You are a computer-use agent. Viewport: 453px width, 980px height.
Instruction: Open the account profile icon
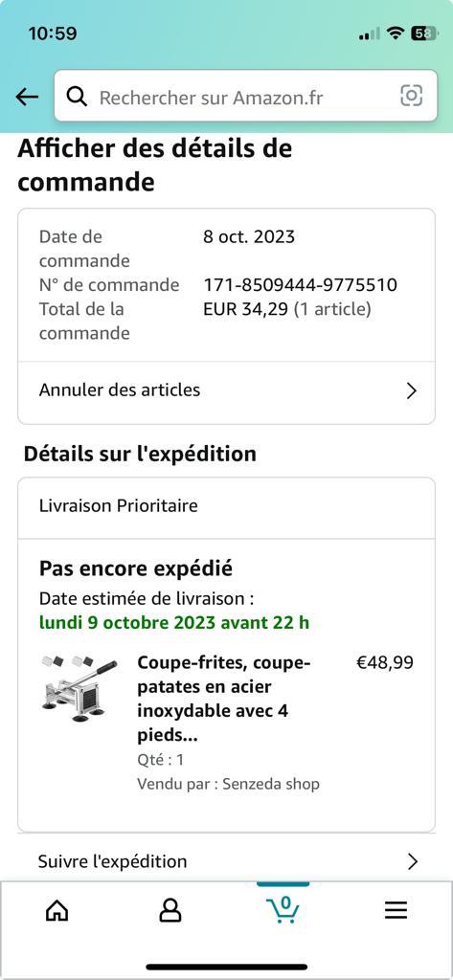pyautogui.click(x=170, y=911)
